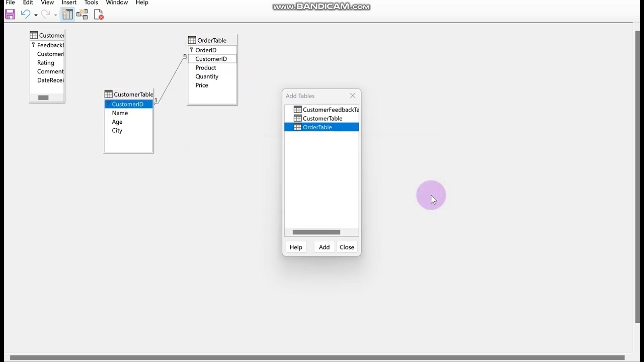Open the Insert menu
This screenshot has width=644, height=362.
point(69,3)
